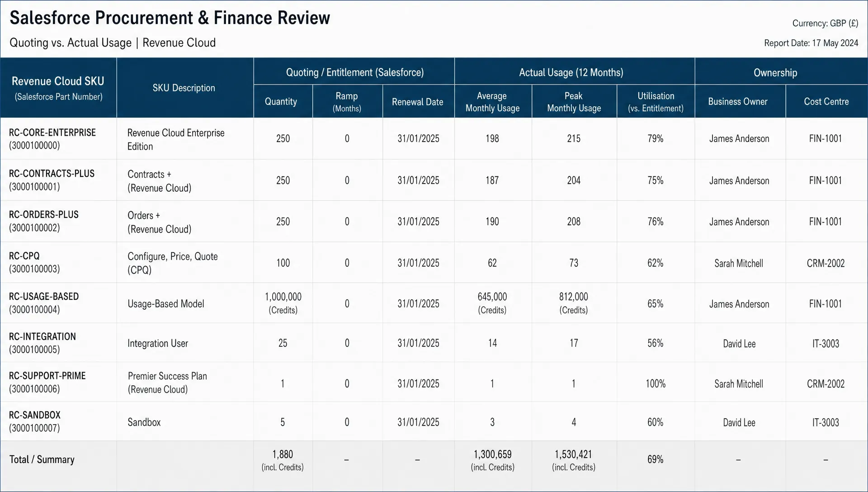Click the Ramp (Months) column header
This screenshot has height=492, width=868.
pos(347,101)
